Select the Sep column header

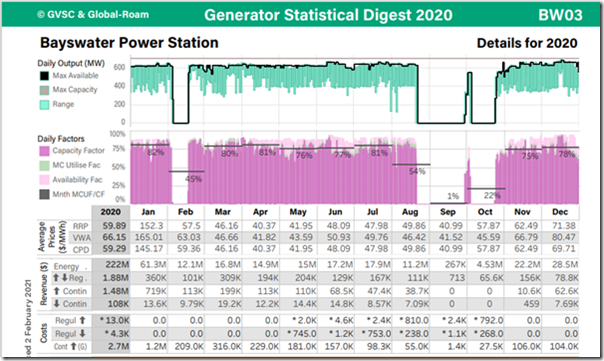[448, 212]
